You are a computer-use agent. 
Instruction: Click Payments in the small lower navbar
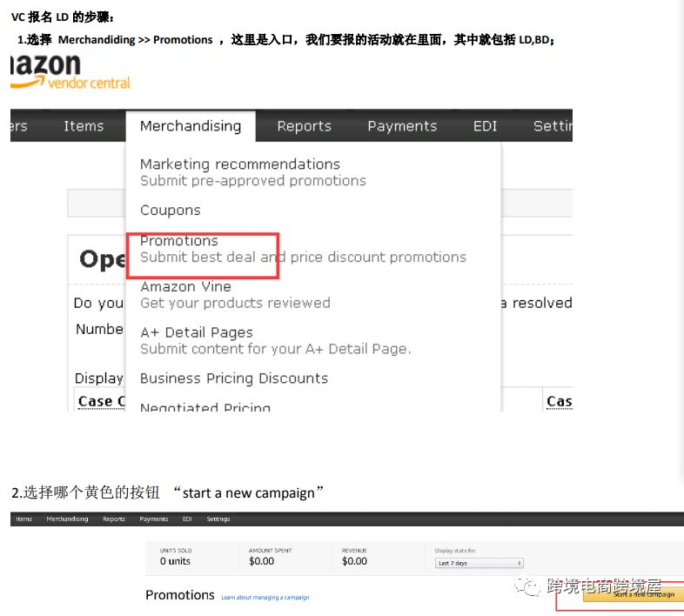pos(153,519)
